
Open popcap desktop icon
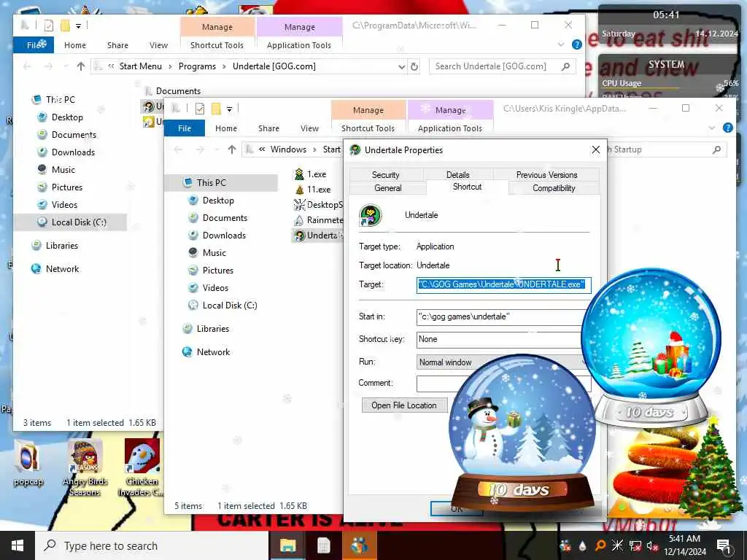click(28, 464)
